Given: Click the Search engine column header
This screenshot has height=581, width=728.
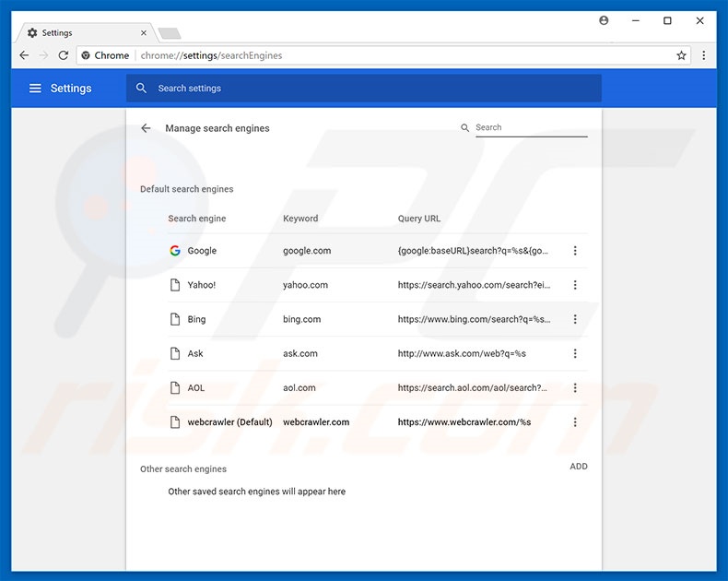Looking at the screenshot, I should coord(197,219).
